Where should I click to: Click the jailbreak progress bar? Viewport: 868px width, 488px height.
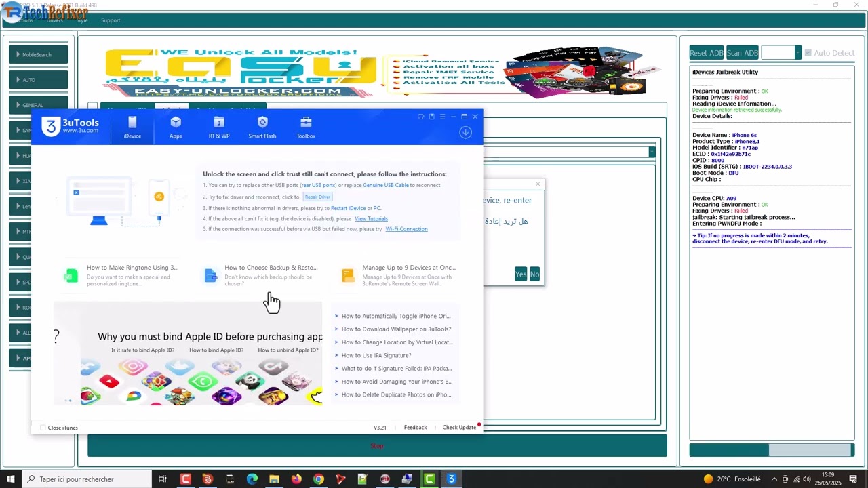(x=772, y=450)
